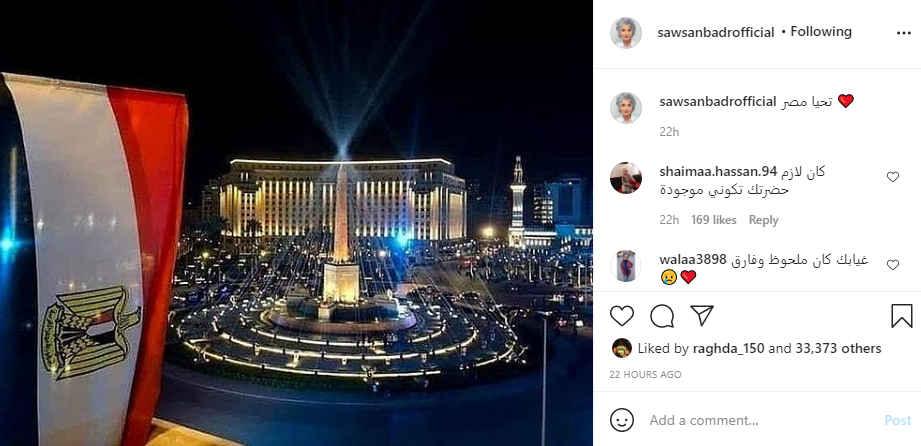Open comments via speech bubble icon

pos(662,316)
